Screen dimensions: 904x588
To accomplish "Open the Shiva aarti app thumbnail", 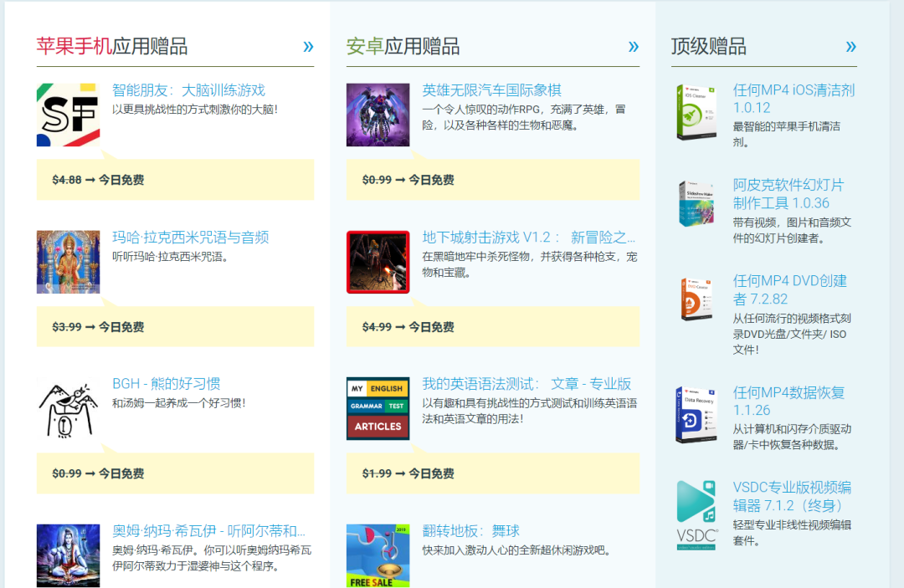I will (68, 555).
